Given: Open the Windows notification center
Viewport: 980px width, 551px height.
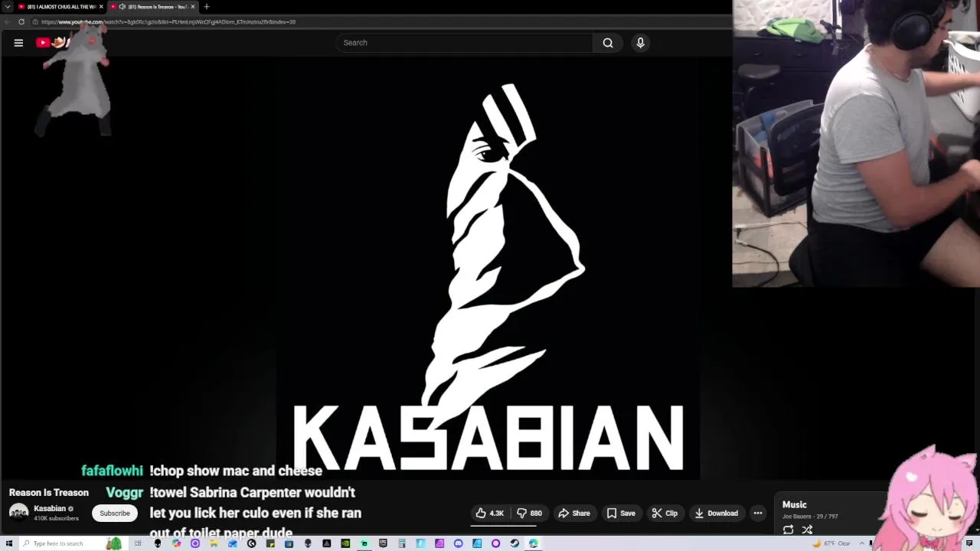Looking at the screenshot, I should pos(969,543).
